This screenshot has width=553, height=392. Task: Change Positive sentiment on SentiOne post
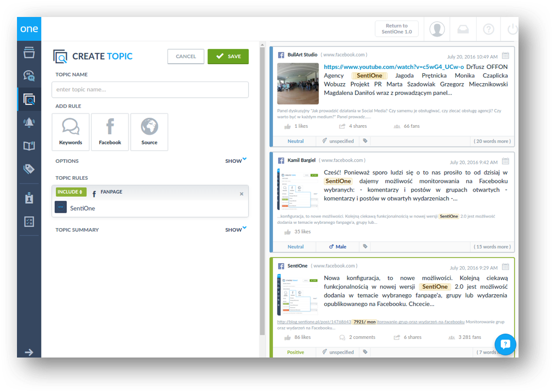click(295, 352)
